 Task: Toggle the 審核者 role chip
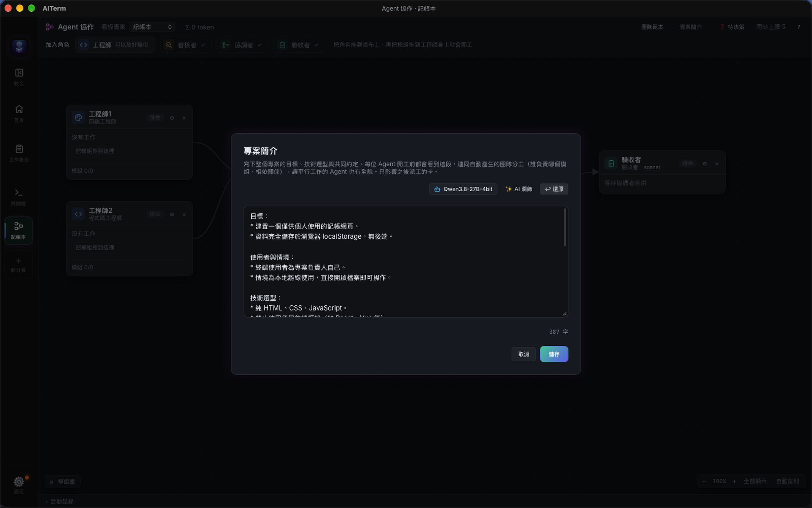pyautogui.click(x=185, y=45)
